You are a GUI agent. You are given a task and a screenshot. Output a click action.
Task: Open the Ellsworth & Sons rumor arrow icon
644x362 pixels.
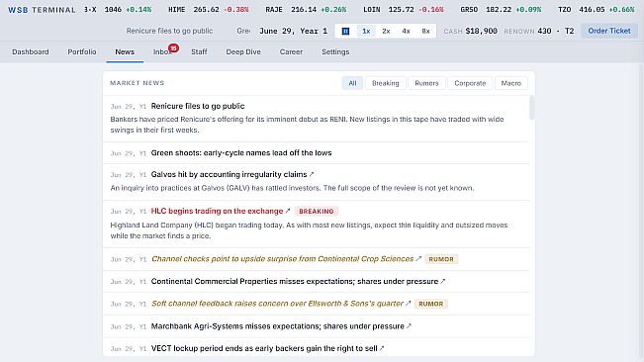[x=408, y=304]
